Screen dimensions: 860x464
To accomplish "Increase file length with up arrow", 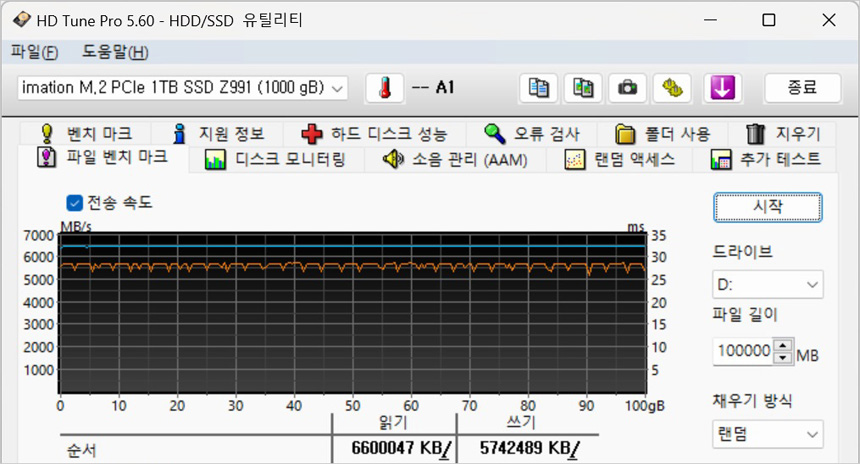I will [783, 345].
